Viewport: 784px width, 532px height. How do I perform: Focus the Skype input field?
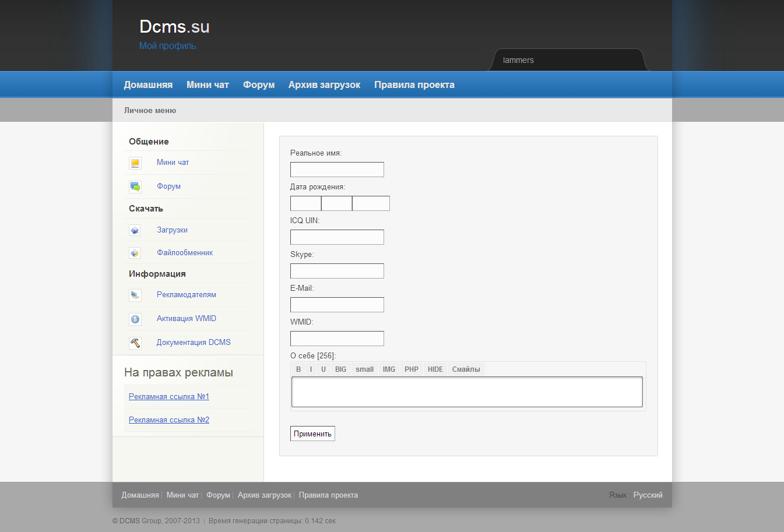coord(337,271)
